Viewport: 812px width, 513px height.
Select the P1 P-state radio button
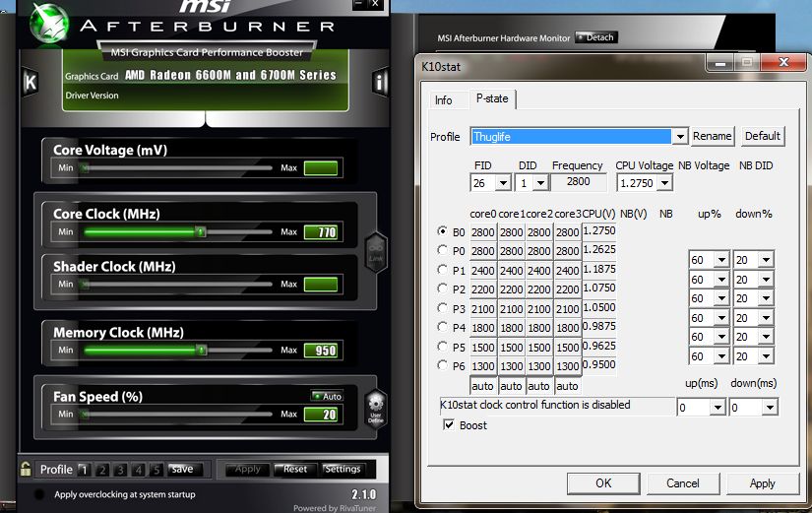tap(442, 270)
